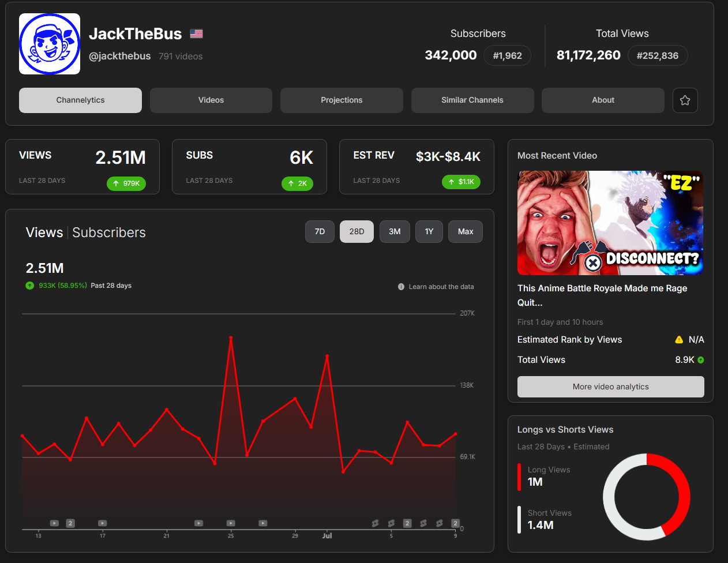Image resolution: width=728 pixels, height=563 pixels.
Task: Click the #1,962 subscriber rank badge
Action: 508,56
